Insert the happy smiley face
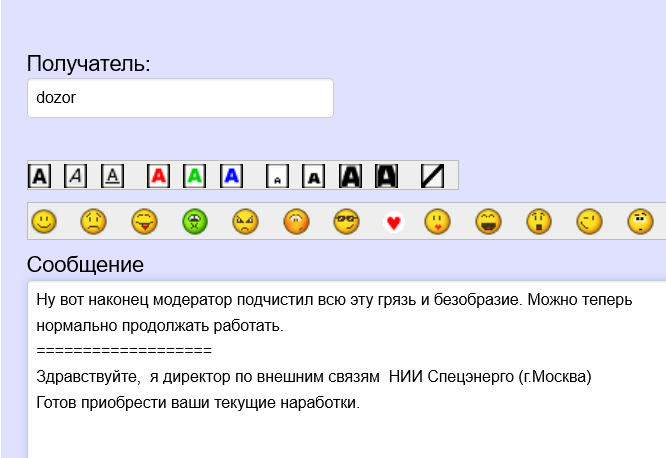Image resolution: width=666 pixels, height=458 pixels. 44,221
